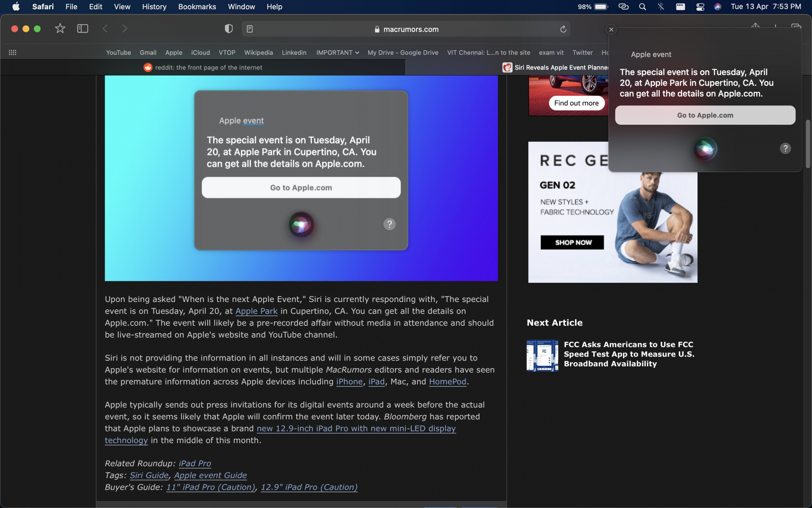Open the Help menu
Image resolution: width=812 pixels, height=508 pixels.
tap(274, 7)
